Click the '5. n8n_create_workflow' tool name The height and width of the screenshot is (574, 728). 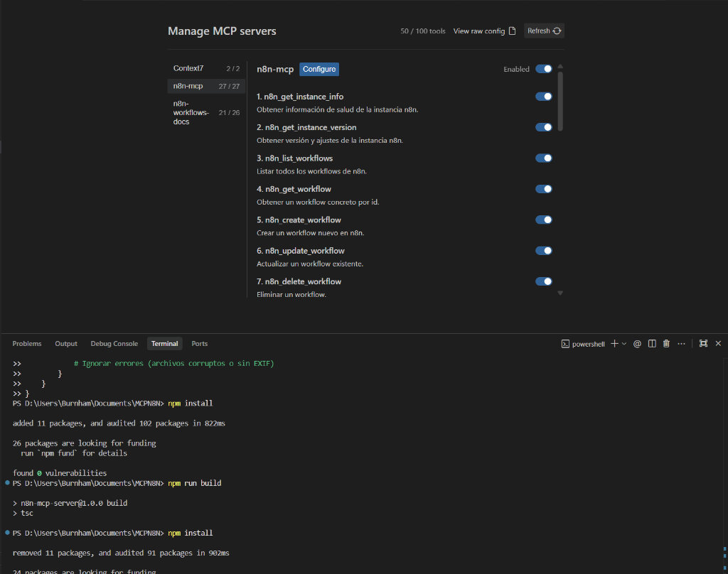click(299, 220)
